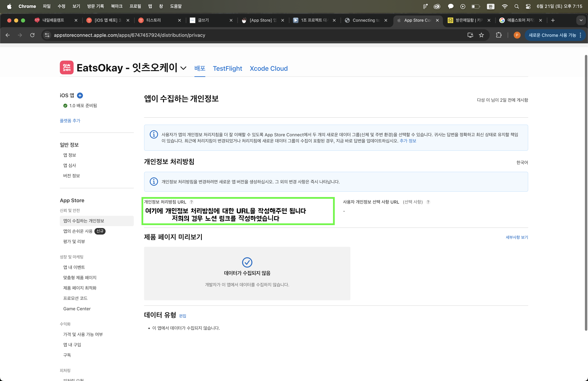Click the vertical page scrollbar
The width and height of the screenshot is (588, 381).
[x=586, y=193]
